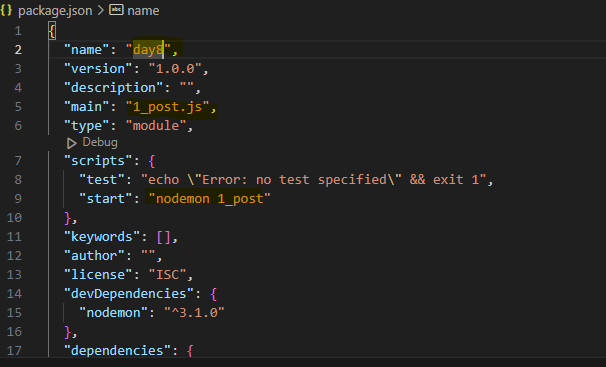Click the package.json breadcrumb
The height and width of the screenshot is (367, 606).
(55, 10)
